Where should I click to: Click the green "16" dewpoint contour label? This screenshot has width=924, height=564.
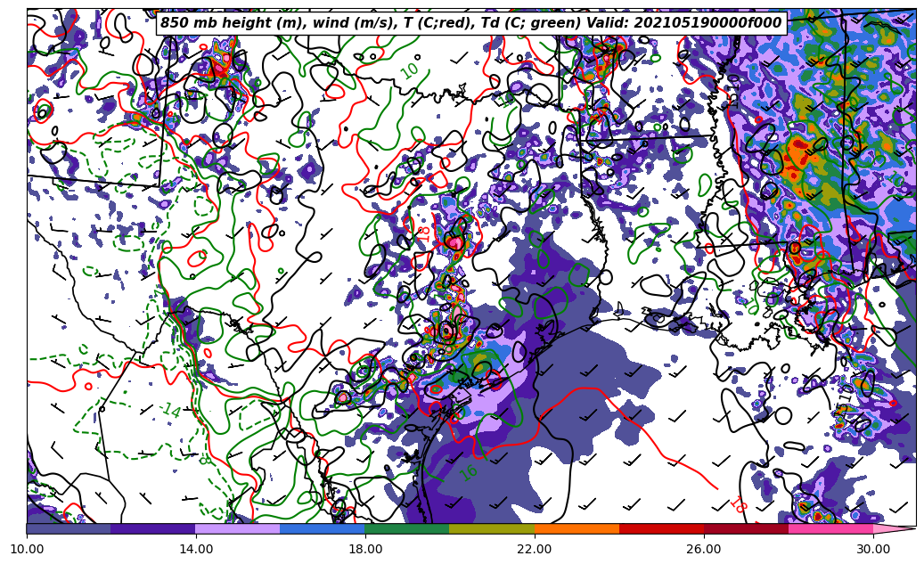point(470,472)
